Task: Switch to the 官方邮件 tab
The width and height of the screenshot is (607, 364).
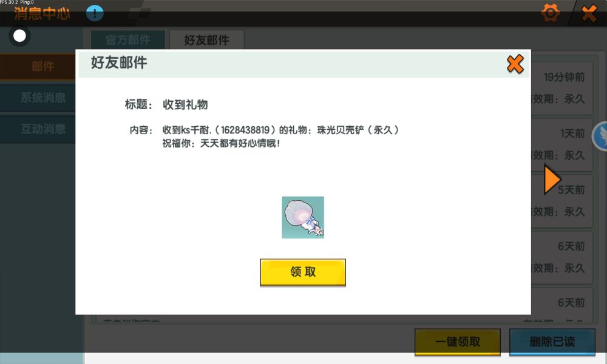Action: tap(128, 39)
